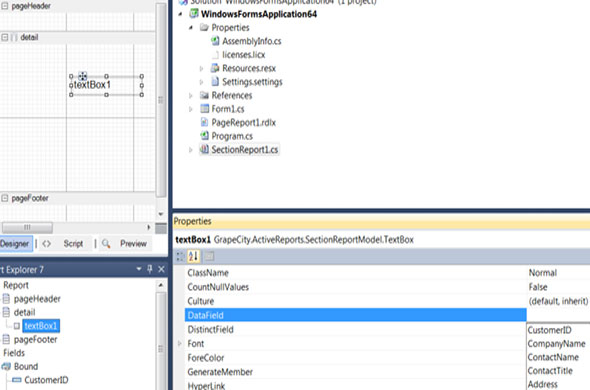This screenshot has width=590, height=390.
Task: Select licenses.licx file
Action: 243,55
